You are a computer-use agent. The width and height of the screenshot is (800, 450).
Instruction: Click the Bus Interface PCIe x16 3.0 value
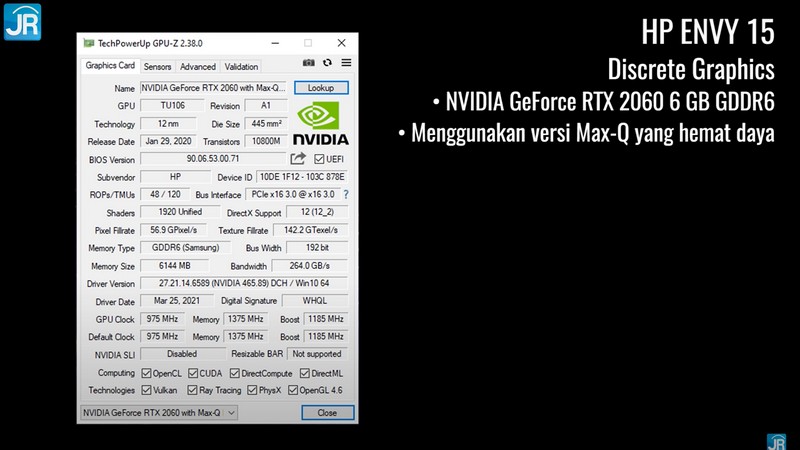(293, 194)
